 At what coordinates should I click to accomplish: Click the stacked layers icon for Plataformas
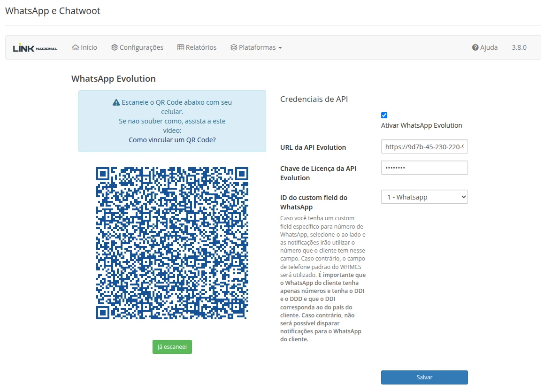point(234,47)
